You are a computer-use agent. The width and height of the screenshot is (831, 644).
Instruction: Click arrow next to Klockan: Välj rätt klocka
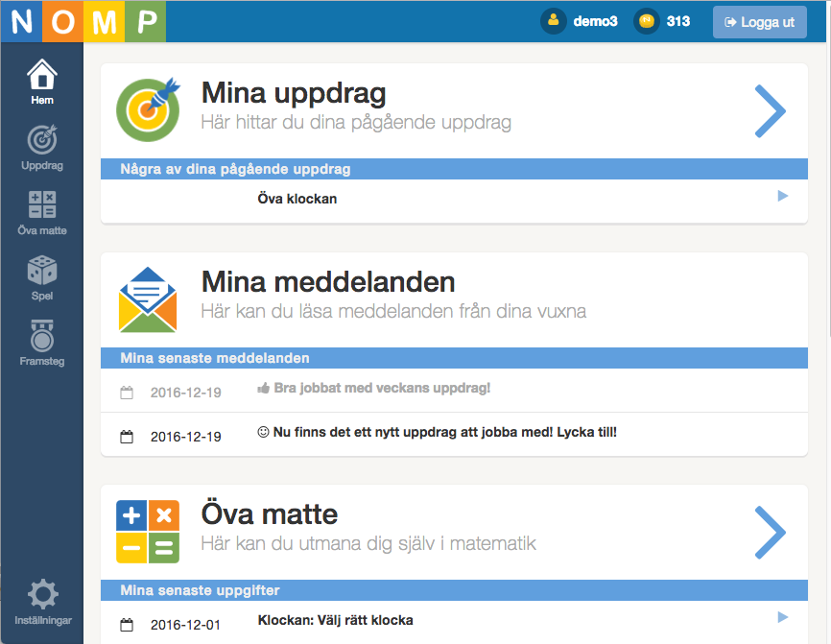coord(783,617)
